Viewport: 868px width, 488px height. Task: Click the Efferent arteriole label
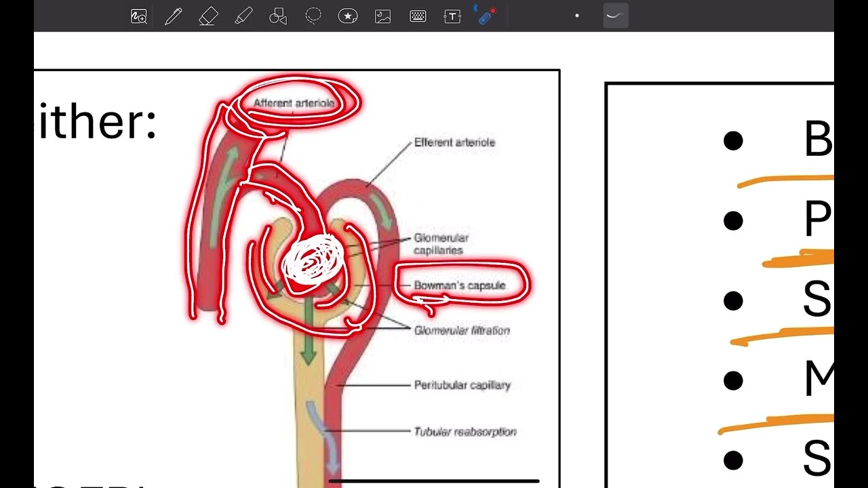455,142
